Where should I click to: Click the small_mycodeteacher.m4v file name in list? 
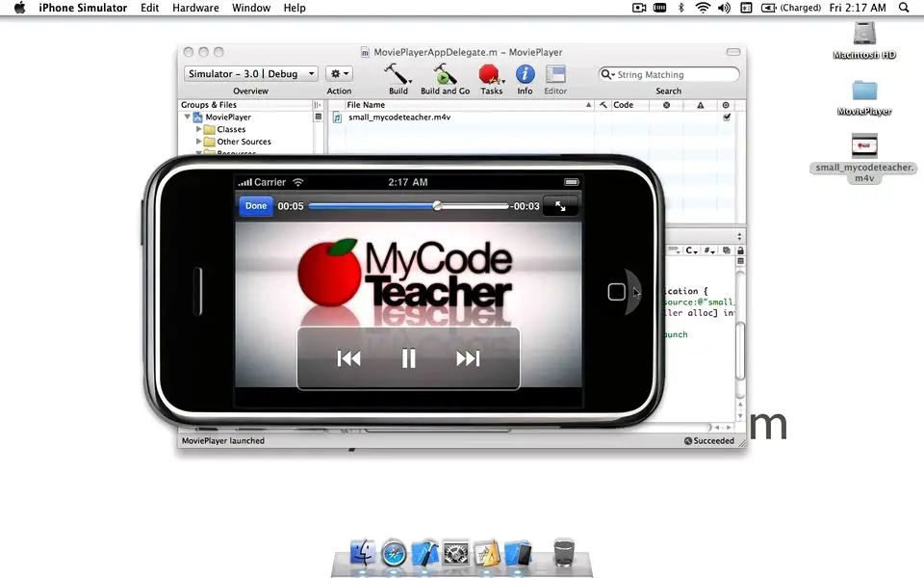399,118
